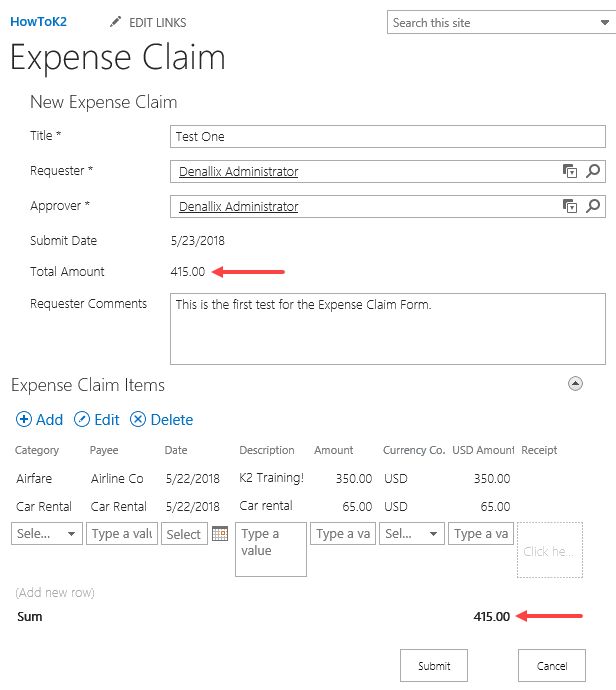The width and height of the screenshot is (616, 690).
Task: Click the Category column header
Action: coord(37,450)
